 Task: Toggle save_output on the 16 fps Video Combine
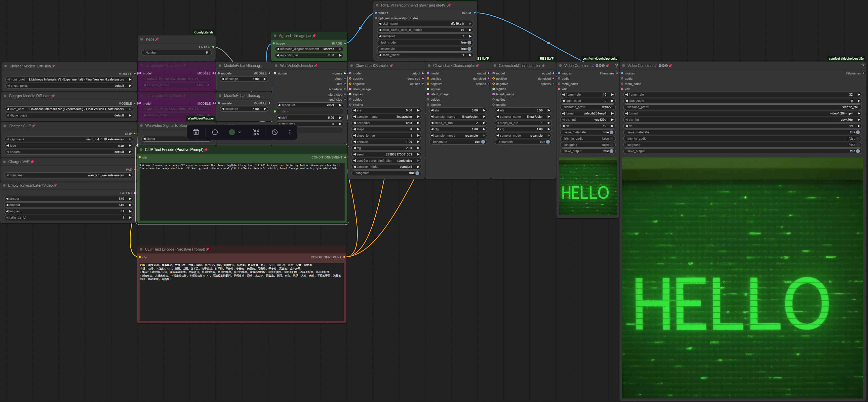[x=588, y=151]
